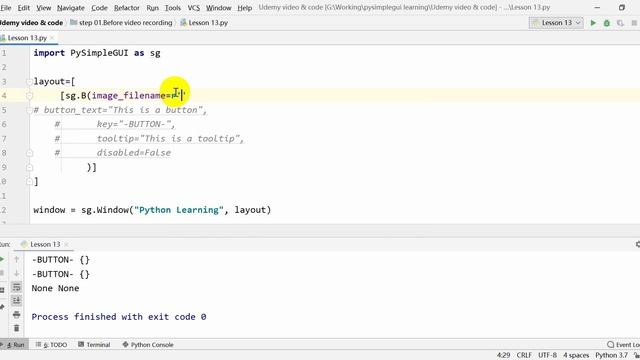Click CRLF line separator in status bar

click(524, 355)
